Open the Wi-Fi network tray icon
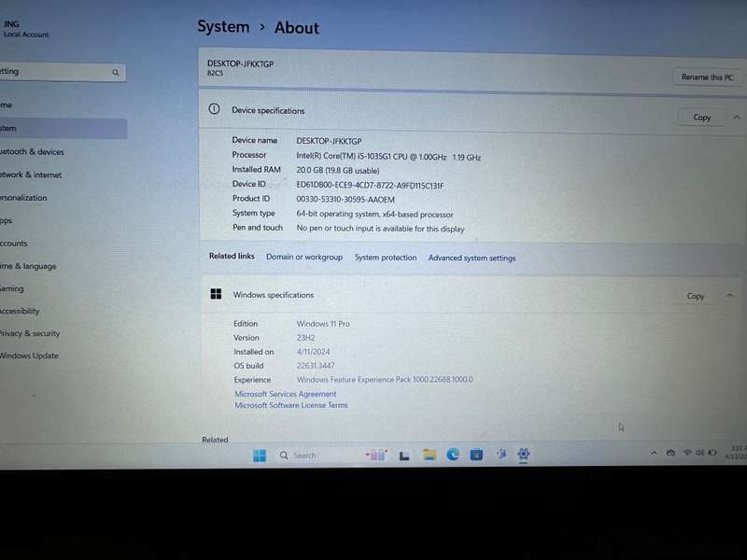The height and width of the screenshot is (560, 747). coord(687,453)
